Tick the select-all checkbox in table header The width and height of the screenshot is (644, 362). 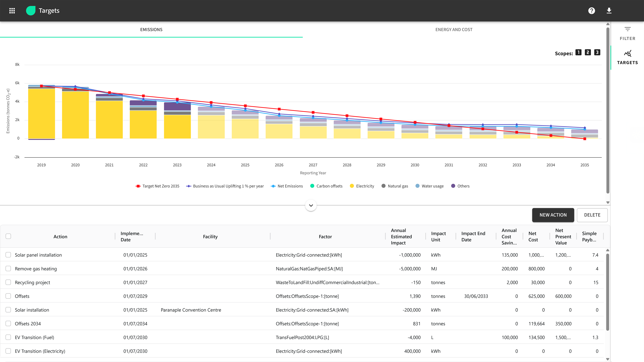tap(8, 236)
